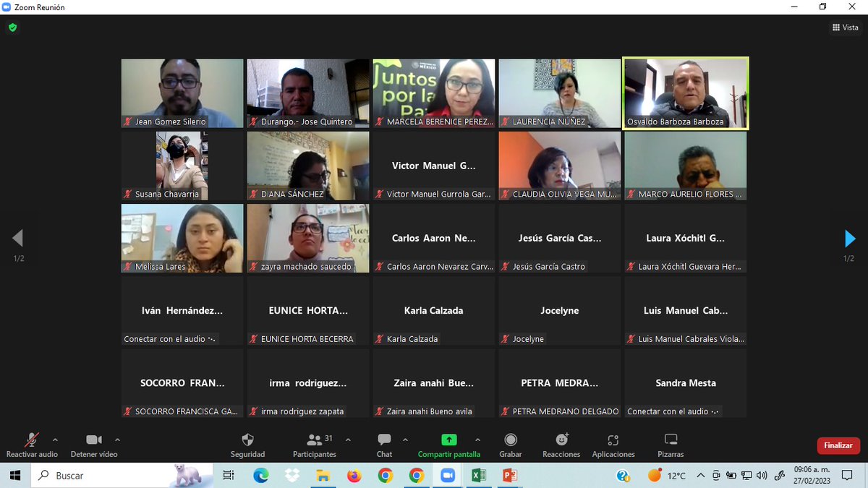This screenshot has height=488, width=868.
Task: Select zayra machado saucedo video tile
Action: point(308,238)
